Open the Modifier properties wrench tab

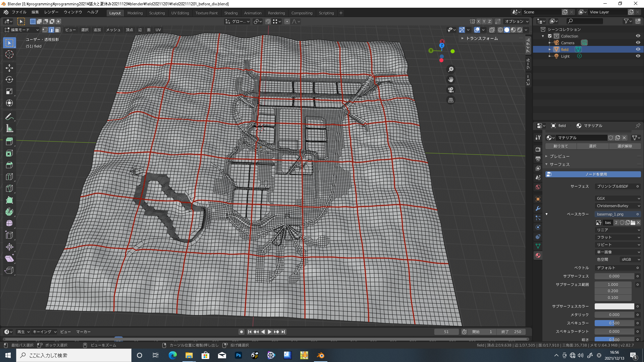[538, 208]
